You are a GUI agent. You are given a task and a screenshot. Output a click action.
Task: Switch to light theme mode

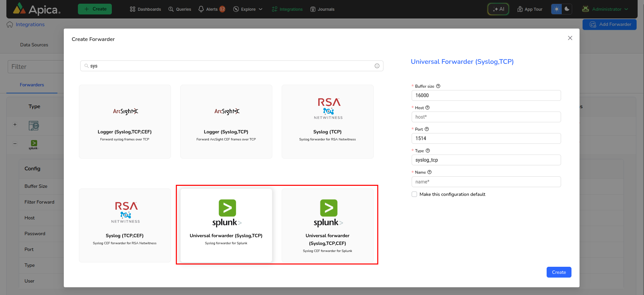[x=556, y=9]
